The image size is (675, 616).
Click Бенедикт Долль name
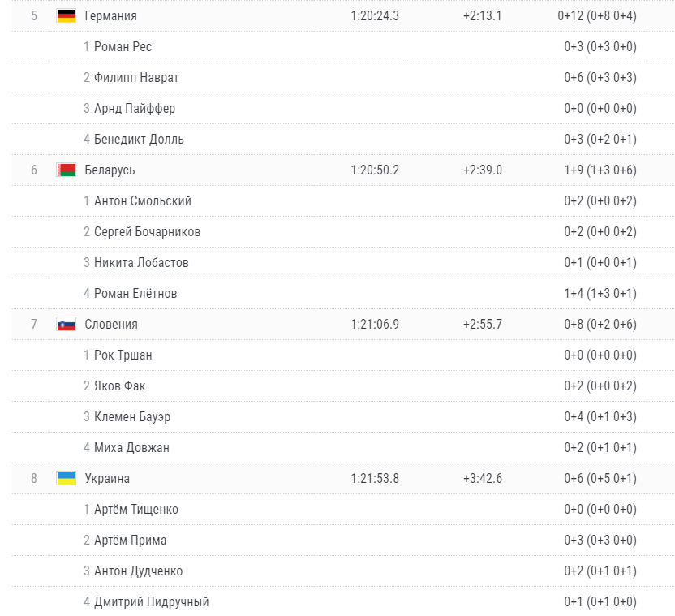pyautogui.click(x=139, y=139)
